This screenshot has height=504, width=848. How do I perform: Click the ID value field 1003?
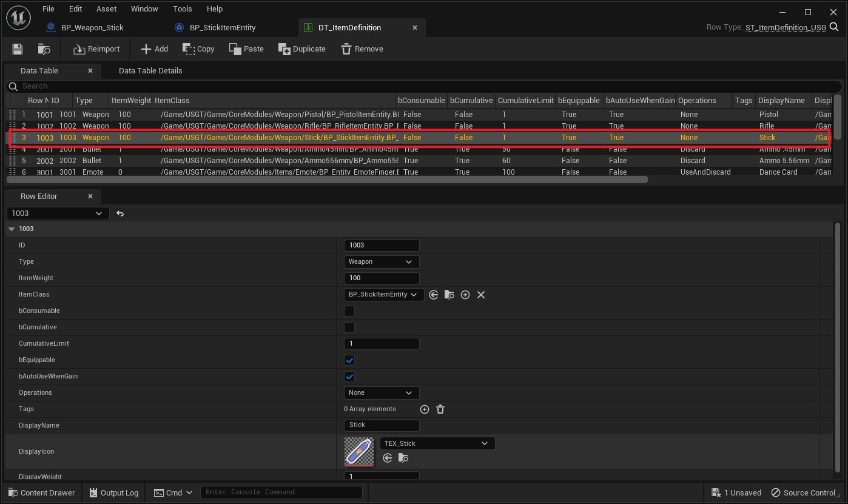pos(382,246)
